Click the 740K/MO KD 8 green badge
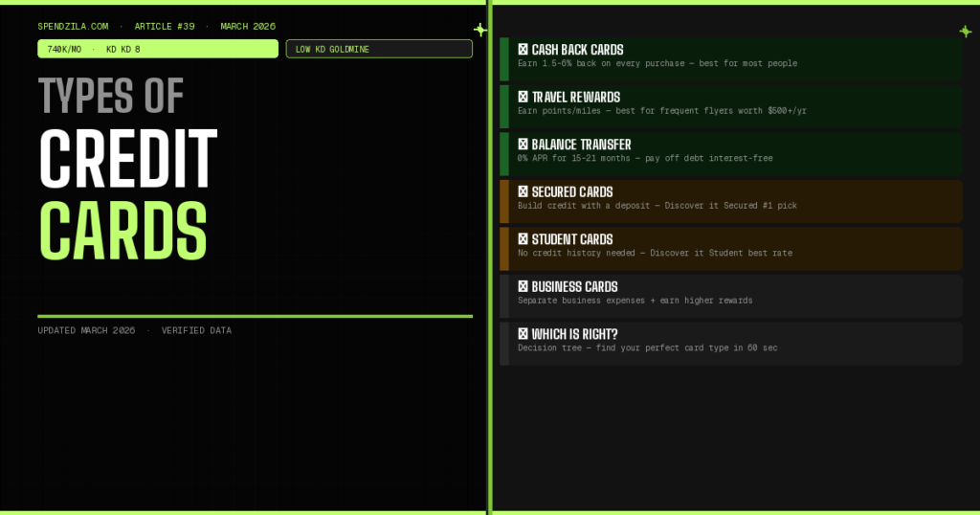Screen dimensions: 980x515 [158, 49]
